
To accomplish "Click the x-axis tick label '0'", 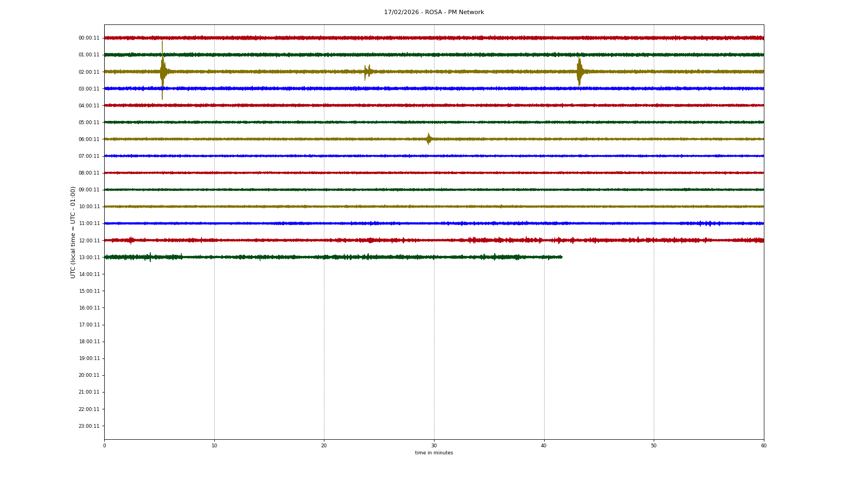I will (105, 446).
